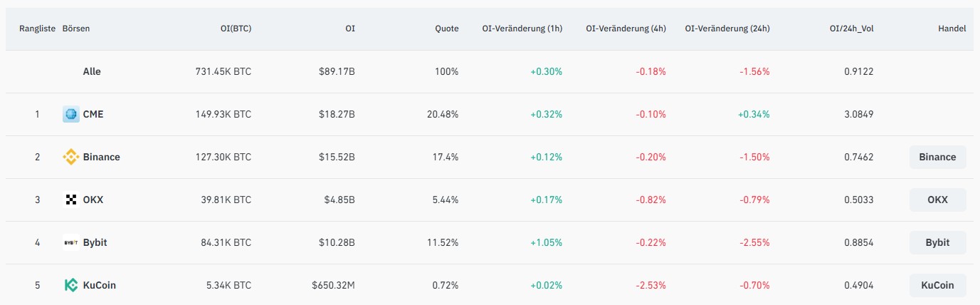Open the Binance exchange name link
The image size is (980, 305).
coord(101,157)
